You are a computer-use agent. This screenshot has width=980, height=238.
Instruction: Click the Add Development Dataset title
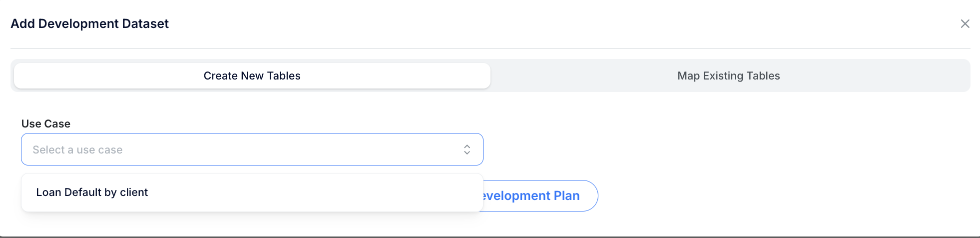[x=90, y=24]
